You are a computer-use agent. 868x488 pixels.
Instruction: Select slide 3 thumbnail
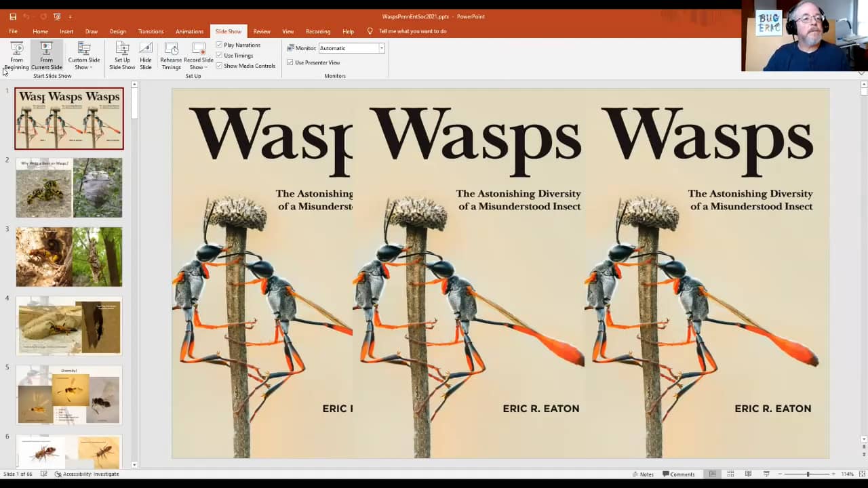click(69, 257)
